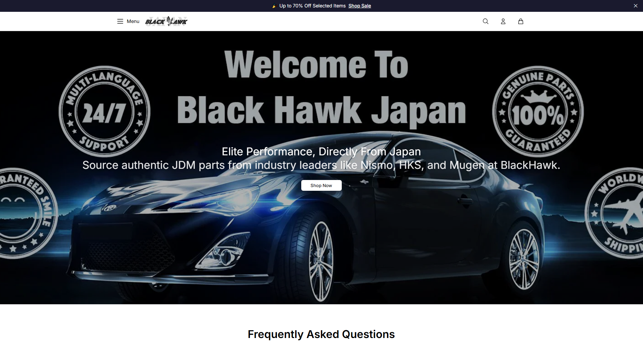The width and height of the screenshot is (643, 364).
Task: Click the Black Hawk Japan logo
Action: (x=166, y=21)
